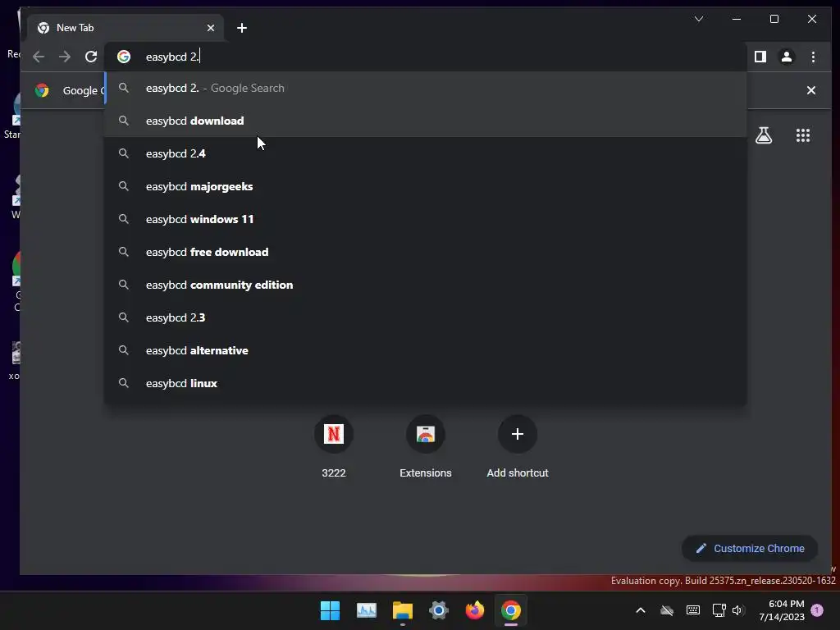The image size is (840, 630).
Task: Open the touch keyboard tray icon
Action: pyautogui.click(x=692, y=610)
